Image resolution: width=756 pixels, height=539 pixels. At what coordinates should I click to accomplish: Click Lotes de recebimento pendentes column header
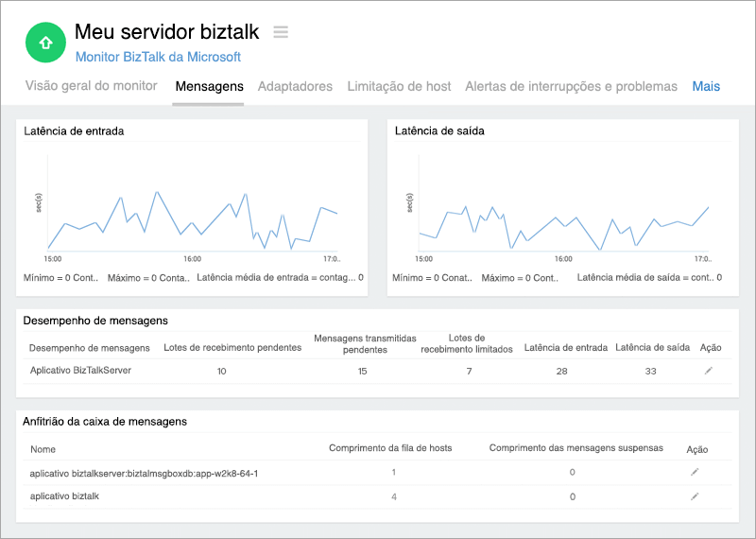point(232,347)
